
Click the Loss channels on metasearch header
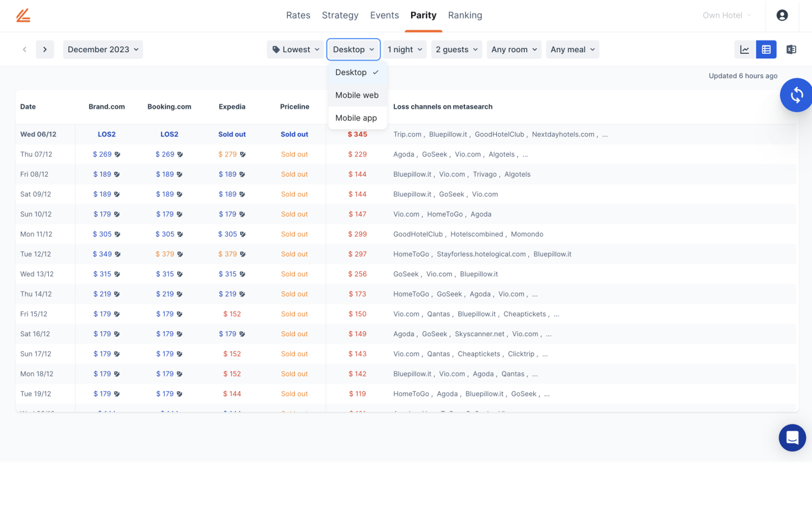click(x=443, y=107)
